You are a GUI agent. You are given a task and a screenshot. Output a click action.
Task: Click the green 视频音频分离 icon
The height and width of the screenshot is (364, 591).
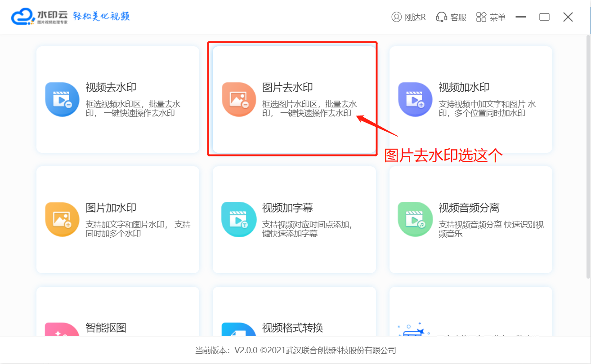tap(415, 220)
